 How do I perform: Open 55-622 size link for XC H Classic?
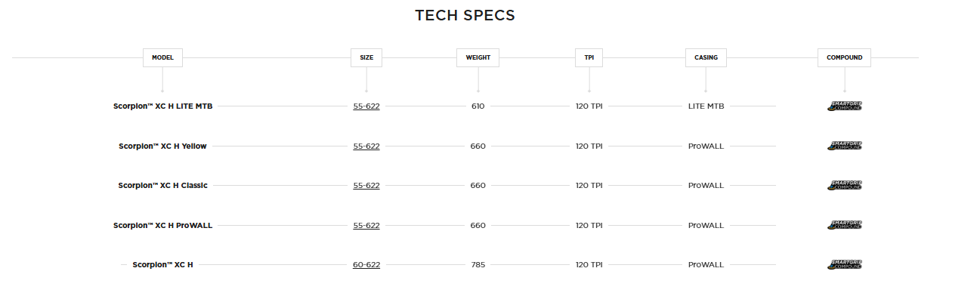point(366,185)
